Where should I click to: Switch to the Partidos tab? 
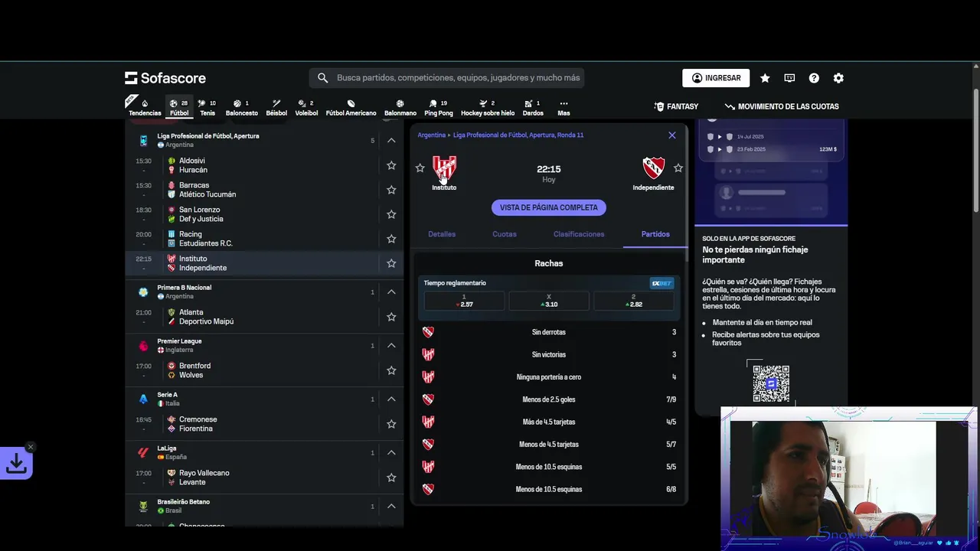655,234
